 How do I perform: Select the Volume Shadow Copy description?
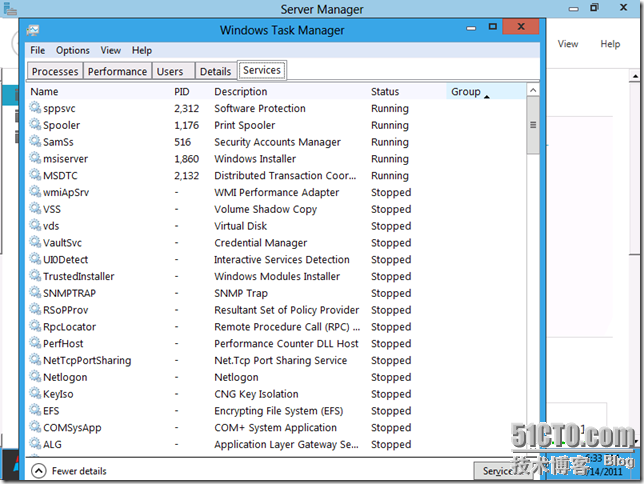(x=266, y=210)
